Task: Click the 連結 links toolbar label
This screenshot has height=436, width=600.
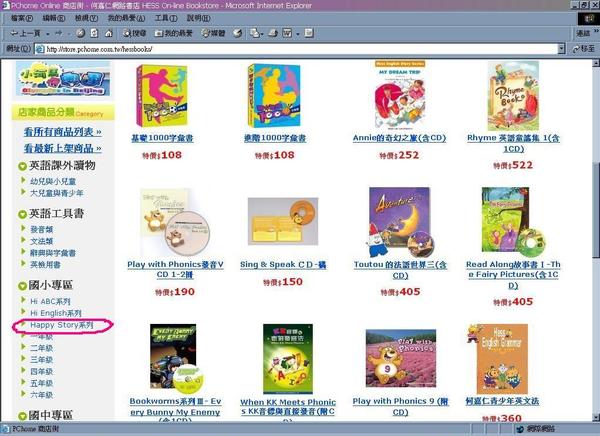Action: coord(583,34)
